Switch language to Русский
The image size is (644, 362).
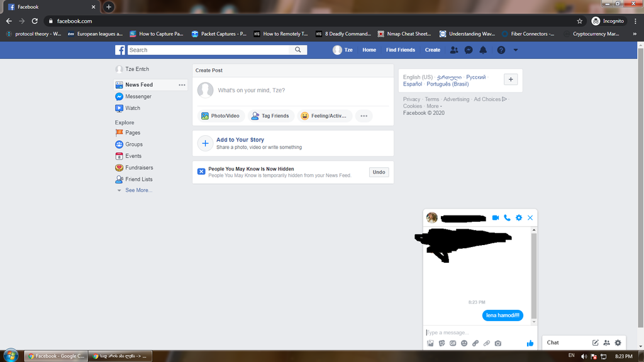point(475,77)
